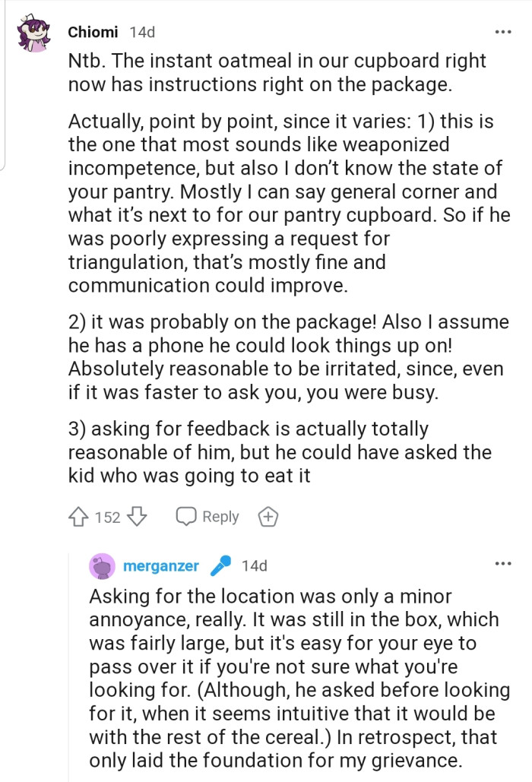Click the blue microphone OP icon

pos(220,566)
